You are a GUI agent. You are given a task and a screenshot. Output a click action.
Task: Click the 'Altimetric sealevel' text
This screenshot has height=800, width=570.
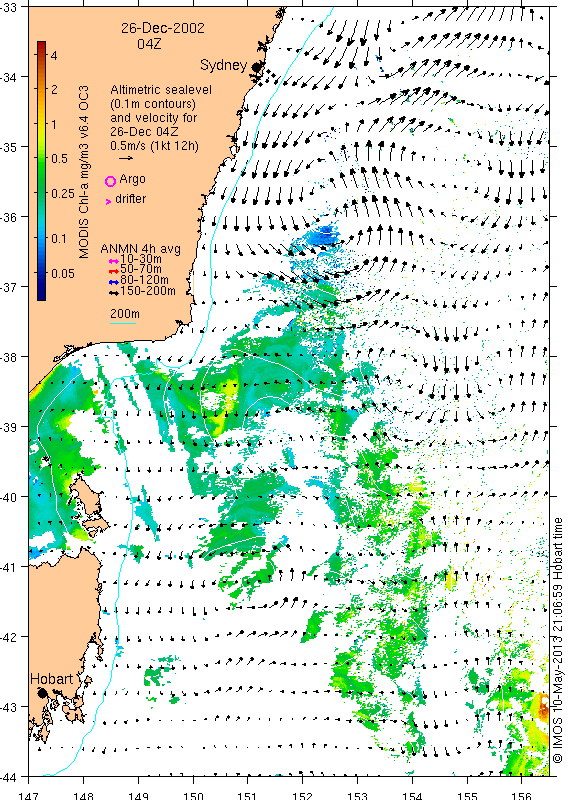click(161, 90)
